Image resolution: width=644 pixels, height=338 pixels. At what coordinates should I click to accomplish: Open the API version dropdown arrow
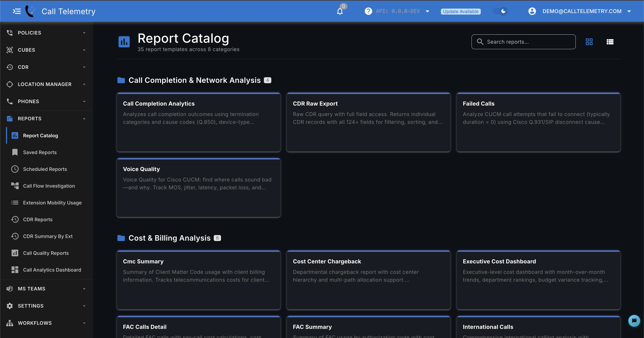tap(427, 11)
